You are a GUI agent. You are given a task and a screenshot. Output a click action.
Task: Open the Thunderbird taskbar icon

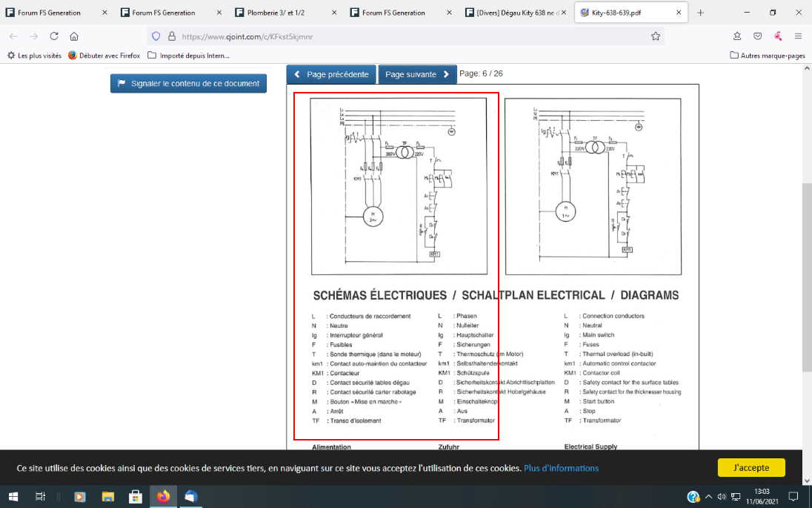(x=191, y=497)
